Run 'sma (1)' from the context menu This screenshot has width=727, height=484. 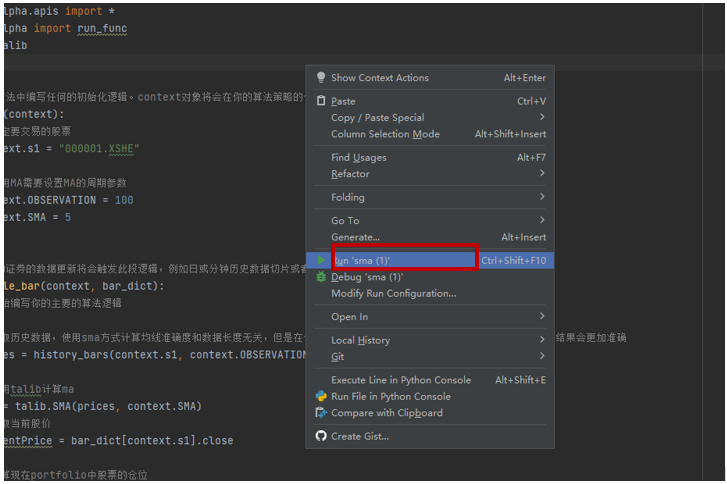[430, 260]
